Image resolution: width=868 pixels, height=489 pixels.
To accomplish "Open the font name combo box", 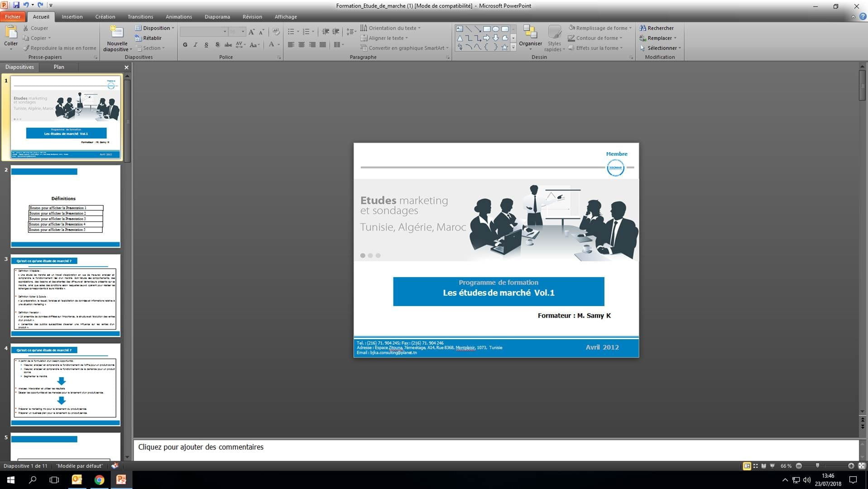I will tap(203, 32).
